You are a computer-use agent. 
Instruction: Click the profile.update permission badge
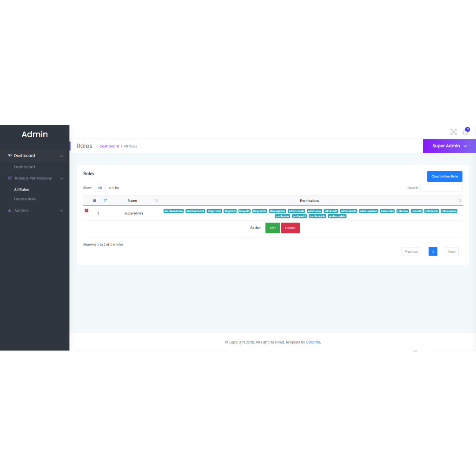(337, 216)
